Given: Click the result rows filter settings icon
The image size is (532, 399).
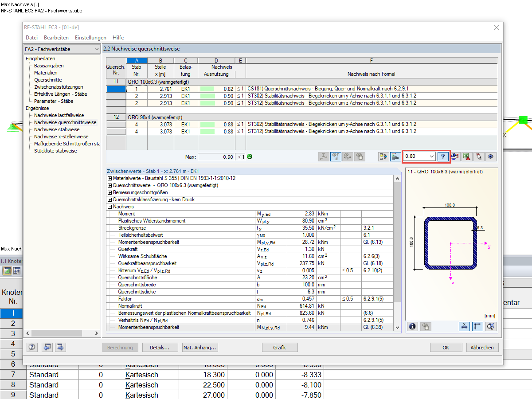Looking at the screenshot, I should pos(383,156).
